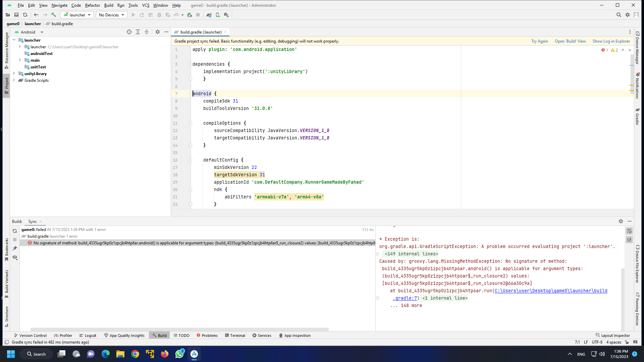Open the No Devices dropdown
Image resolution: width=644 pixels, height=362 pixels.
[112, 15]
